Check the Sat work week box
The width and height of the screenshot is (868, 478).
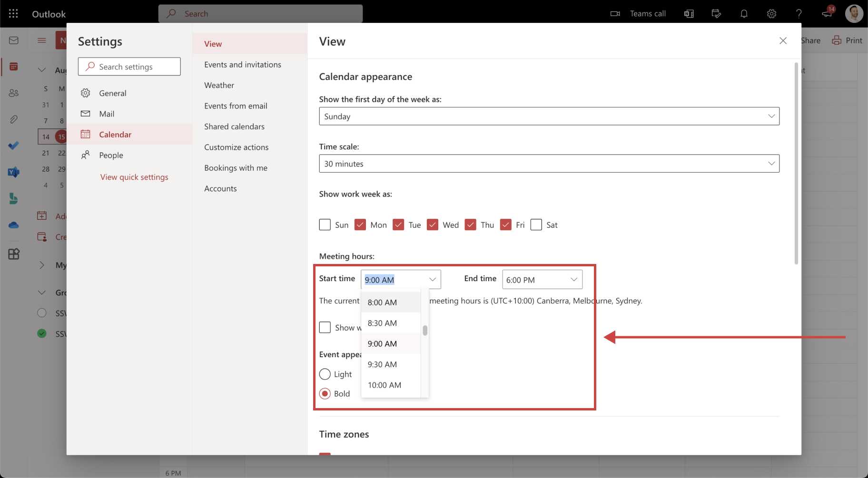[536, 224]
